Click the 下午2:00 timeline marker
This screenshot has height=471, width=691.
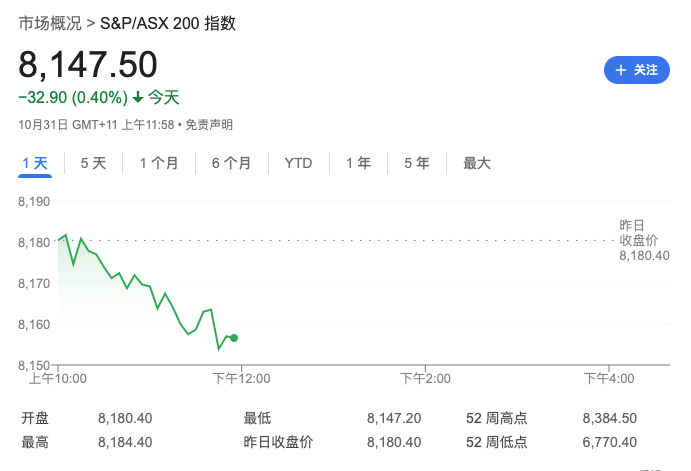coord(424,378)
